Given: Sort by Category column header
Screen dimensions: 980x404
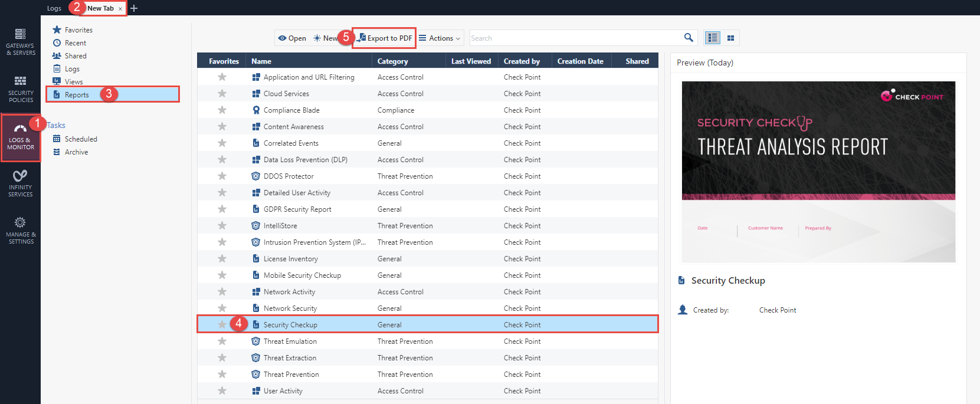Looking at the screenshot, I should 409,61.
